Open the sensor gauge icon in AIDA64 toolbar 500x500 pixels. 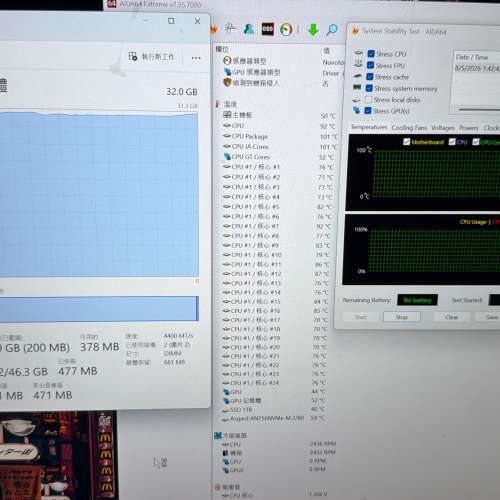pyautogui.click(x=286, y=30)
